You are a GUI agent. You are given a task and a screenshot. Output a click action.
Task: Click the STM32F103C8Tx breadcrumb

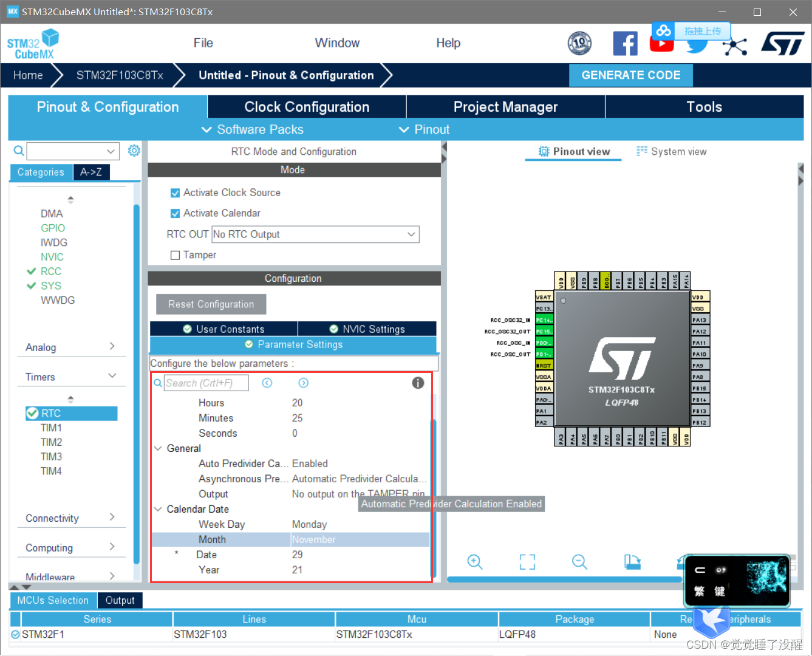pos(120,75)
